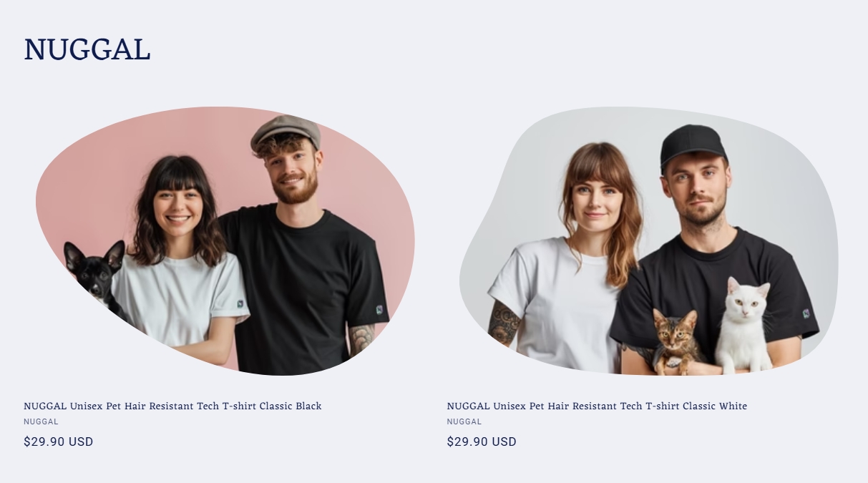Click the tattooed forearm of the woman, right photo
The height and width of the screenshot is (483, 868).
(x=504, y=323)
